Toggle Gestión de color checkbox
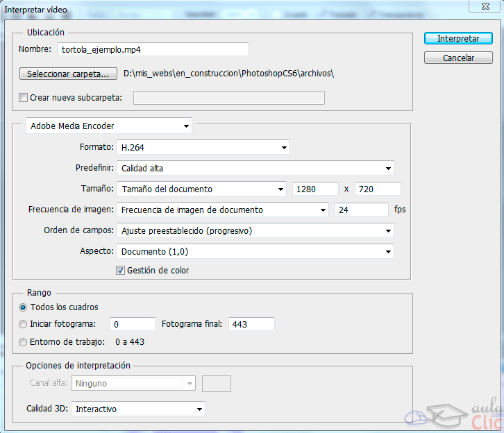 click(x=120, y=270)
